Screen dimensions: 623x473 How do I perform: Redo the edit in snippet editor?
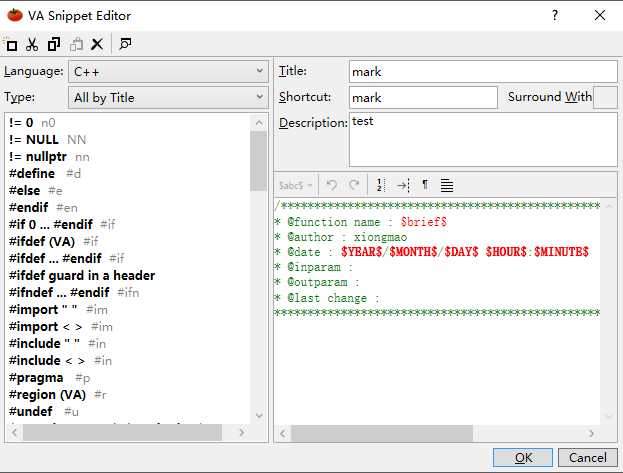(x=354, y=185)
